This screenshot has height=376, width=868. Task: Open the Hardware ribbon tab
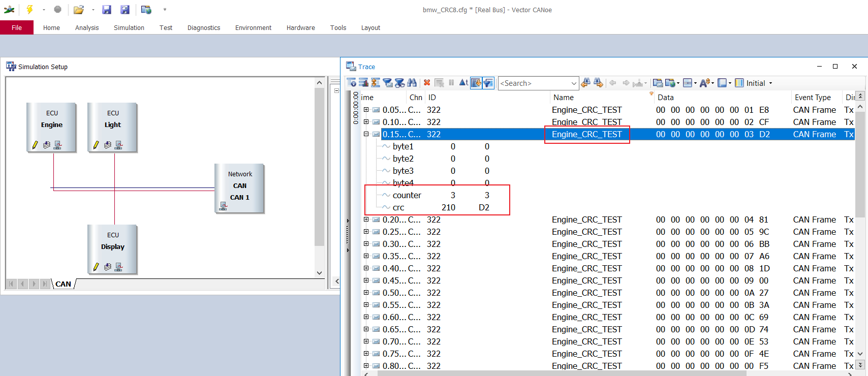click(x=301, y=27)
